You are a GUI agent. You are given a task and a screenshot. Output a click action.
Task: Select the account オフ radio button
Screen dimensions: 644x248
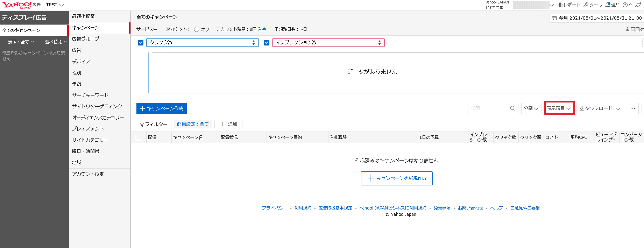coord(197,29)
